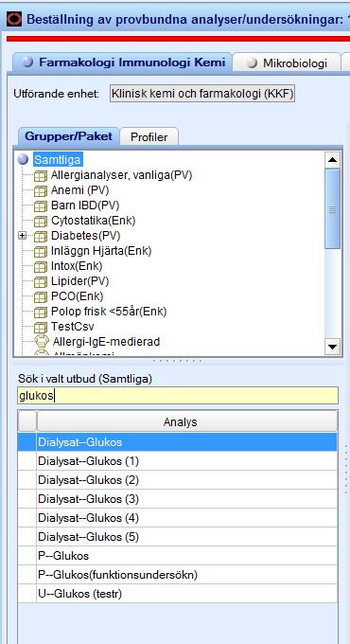This screenshot has width=350, height=644.
Task: Click the glukos search input field
Action: [178, 396]
